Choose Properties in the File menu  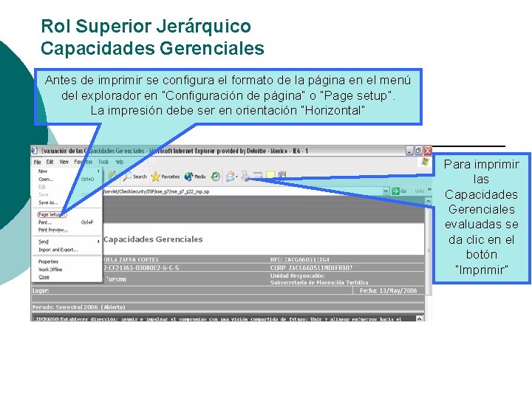(66, 262)
